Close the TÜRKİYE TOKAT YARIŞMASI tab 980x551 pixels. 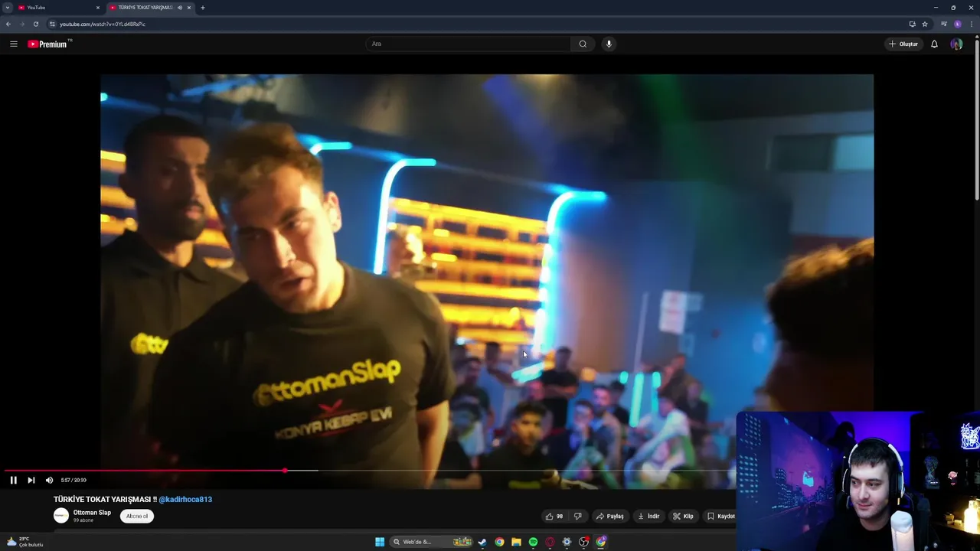click(x=189, y=8)
